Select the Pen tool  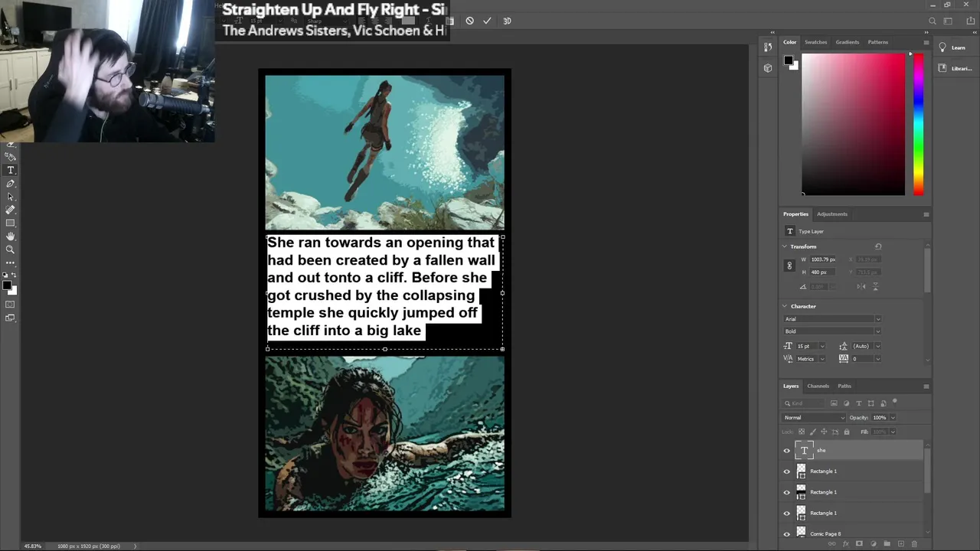click(10, 183)
